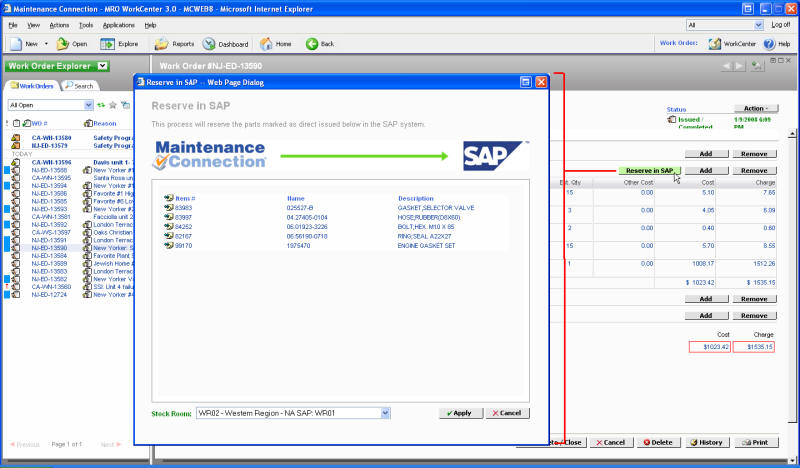Click item icon for row 82167
800x468 pixels.
169,236
